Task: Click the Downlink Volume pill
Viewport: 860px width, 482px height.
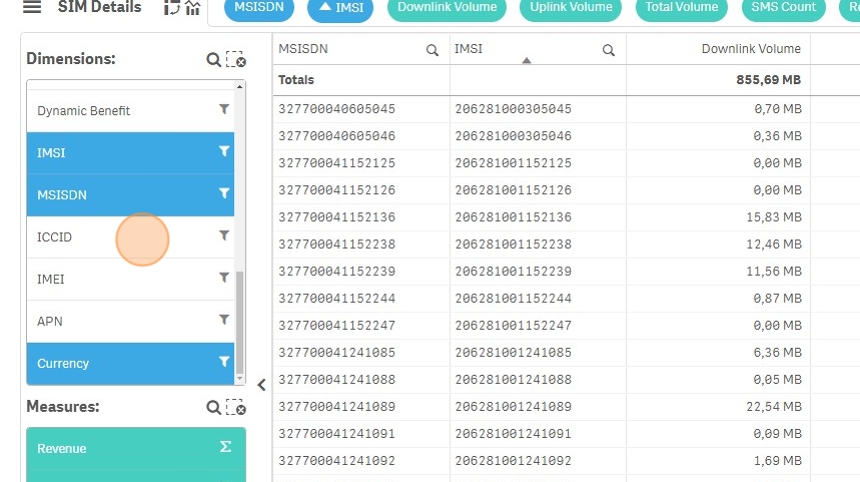Action: pos(446,8)
